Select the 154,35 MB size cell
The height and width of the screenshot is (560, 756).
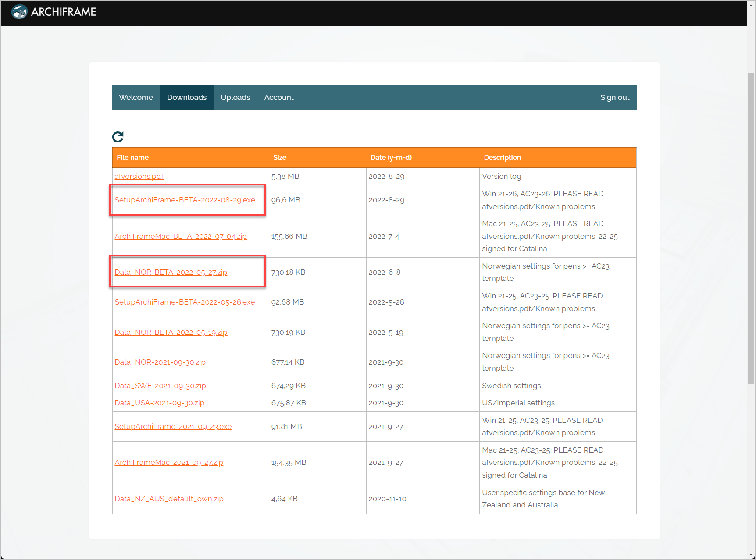(x=317, y=462)
